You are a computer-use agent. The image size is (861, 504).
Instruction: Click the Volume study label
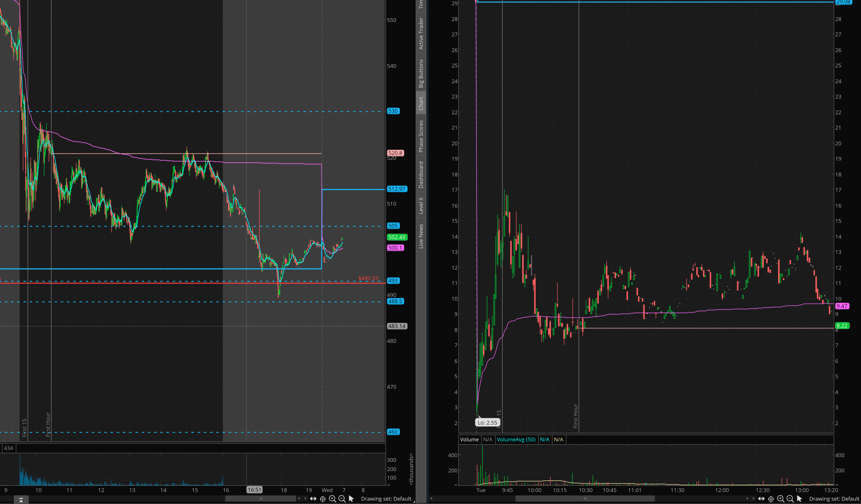469,439
